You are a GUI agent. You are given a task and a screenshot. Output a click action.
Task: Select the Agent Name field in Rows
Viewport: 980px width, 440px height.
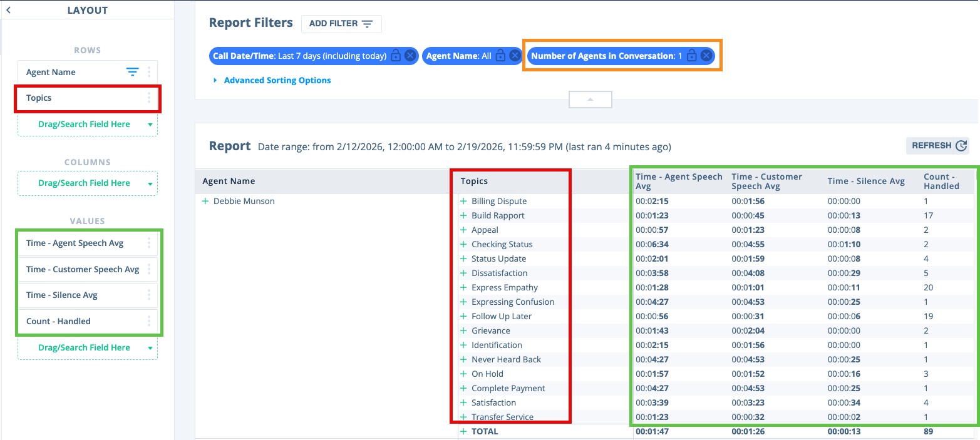pyautogui.click(x=88, y=72)
